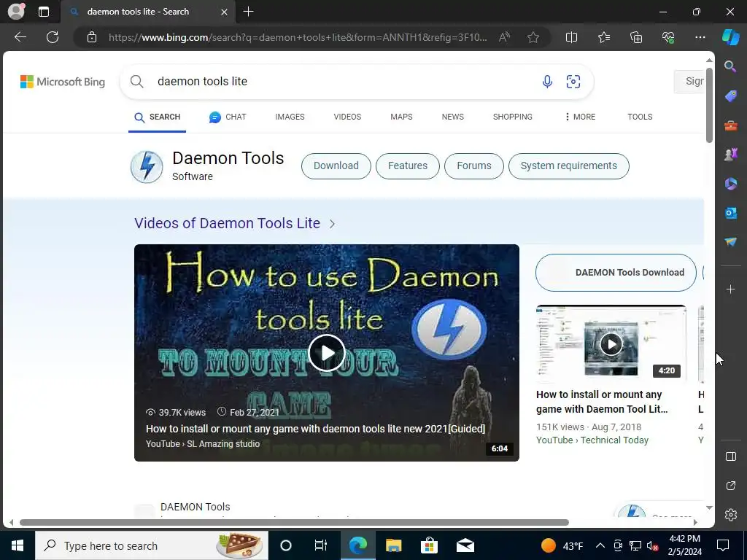
Task: Expand the MORE menu
Action: [580, 117]
